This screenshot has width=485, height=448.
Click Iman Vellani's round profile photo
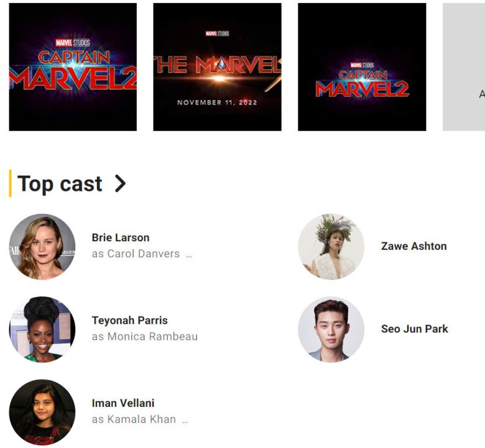click(x=42, y=412)
